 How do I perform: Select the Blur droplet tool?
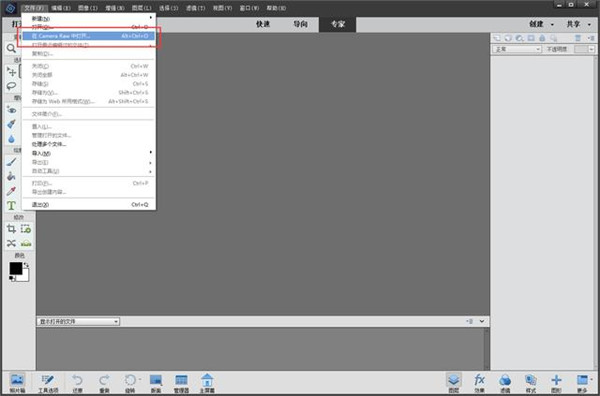11,139
